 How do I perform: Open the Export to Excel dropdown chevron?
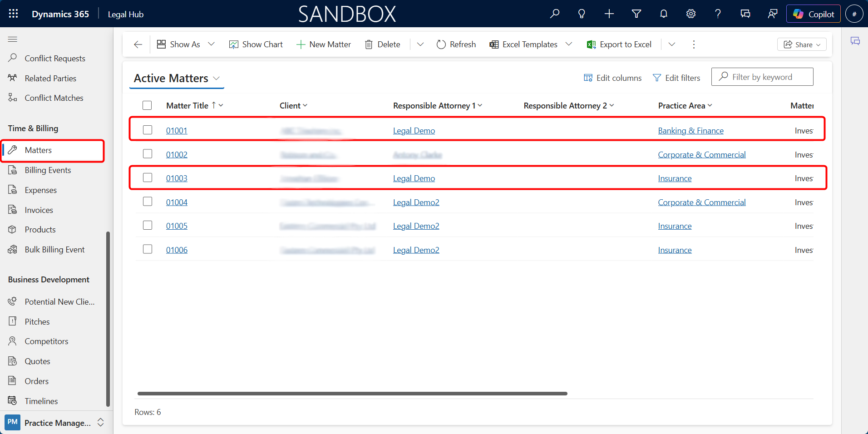(672, 44)
